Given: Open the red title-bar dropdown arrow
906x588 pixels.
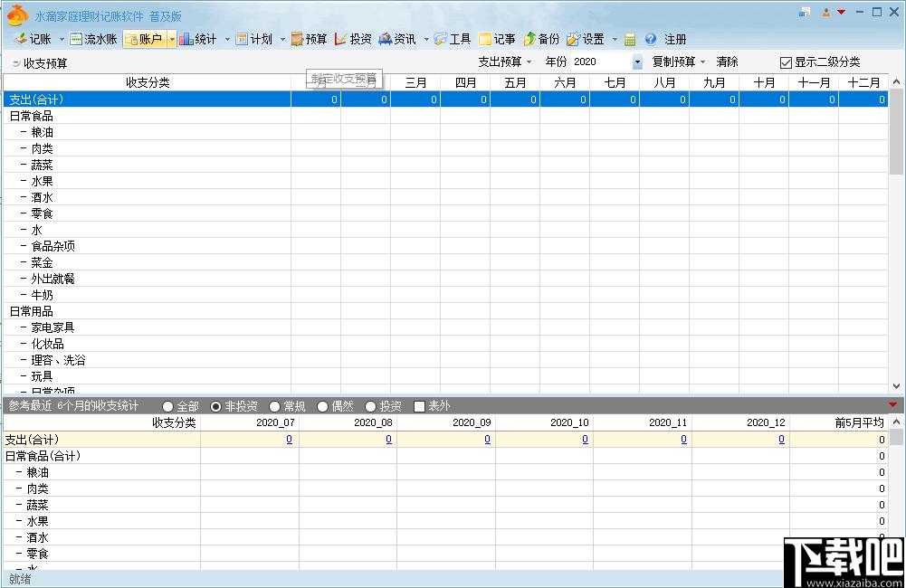Looking at the screenshot, I should pyautogui.click(x=842, y=12).
